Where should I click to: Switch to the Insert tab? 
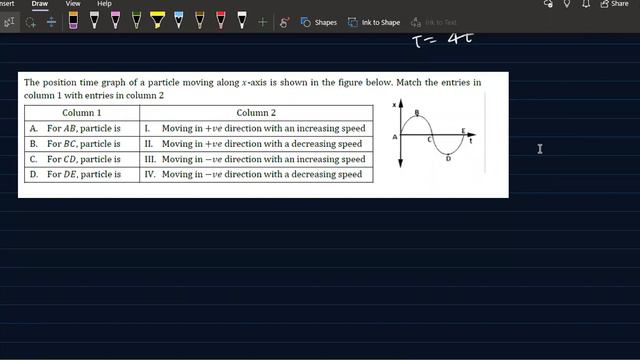coord(7,4)
